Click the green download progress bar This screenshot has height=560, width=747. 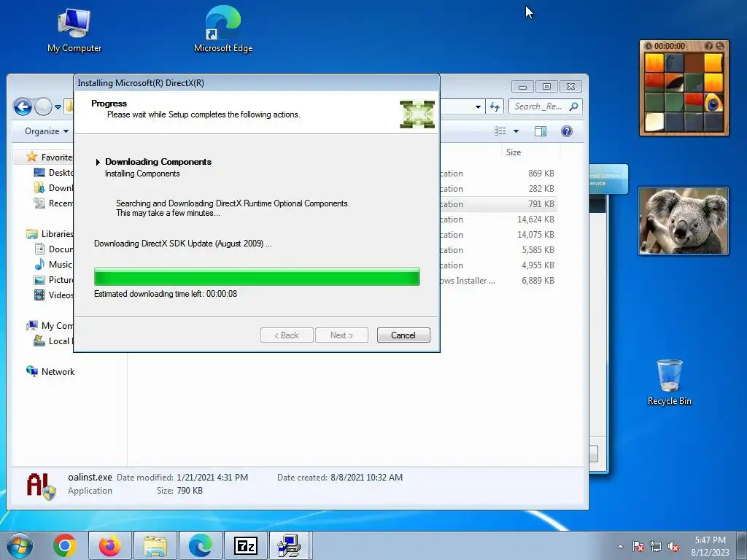click(257, 276)
